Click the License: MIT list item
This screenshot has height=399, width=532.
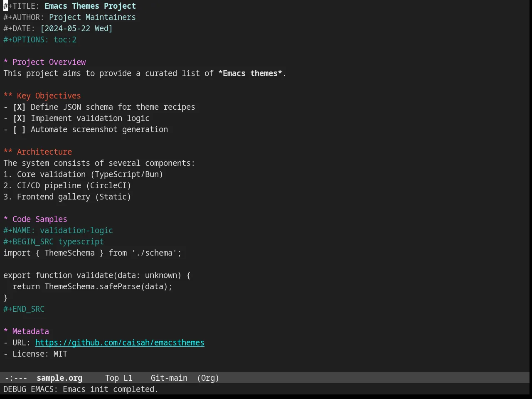point(35,354)
